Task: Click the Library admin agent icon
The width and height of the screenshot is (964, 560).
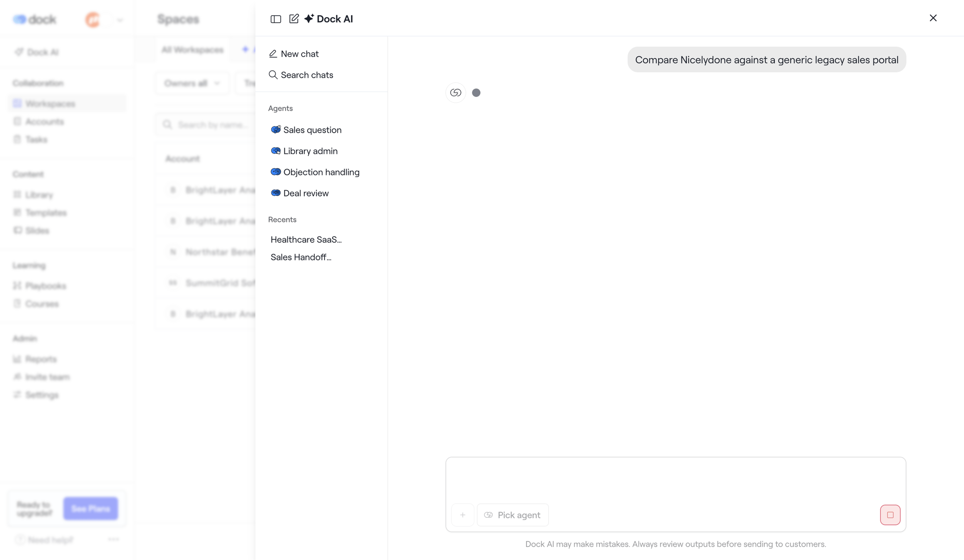Action: coord(276,151)
